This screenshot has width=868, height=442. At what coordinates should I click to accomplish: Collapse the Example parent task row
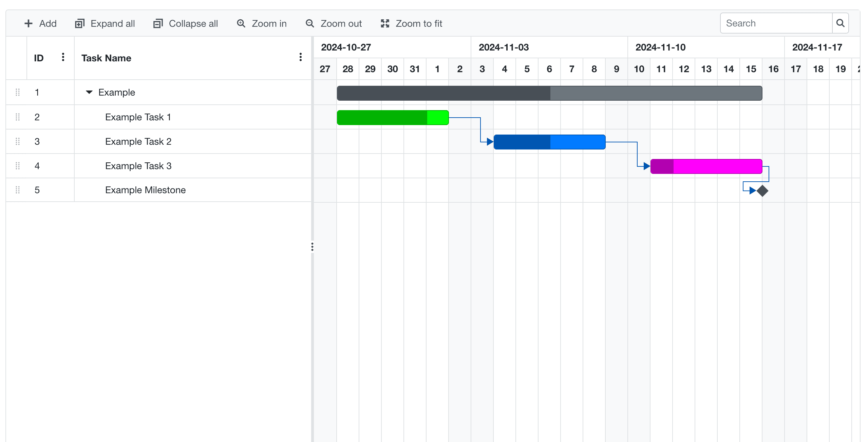pos(89,92)
